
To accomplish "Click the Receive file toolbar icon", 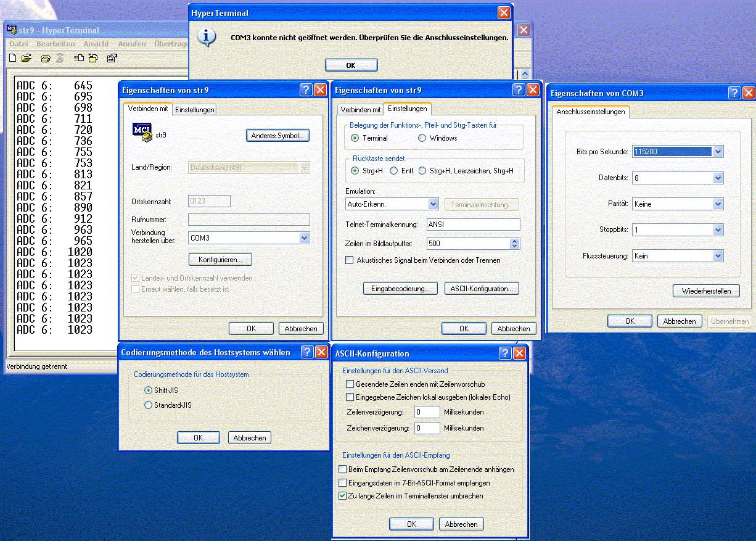I will [92, 58].
